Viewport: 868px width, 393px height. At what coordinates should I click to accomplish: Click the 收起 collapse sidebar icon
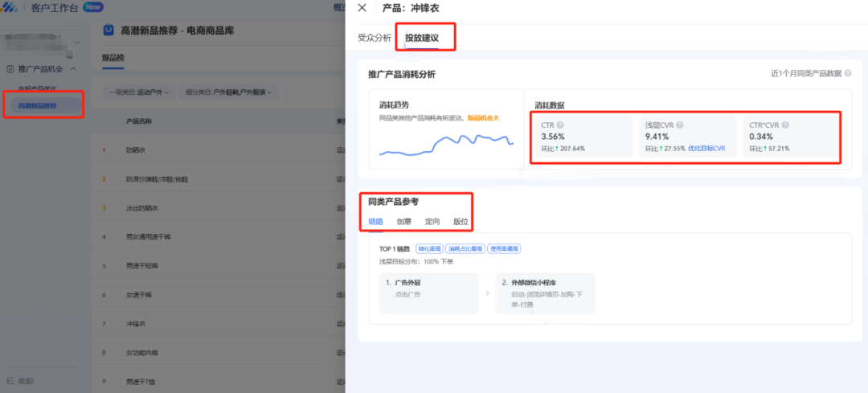10,381
